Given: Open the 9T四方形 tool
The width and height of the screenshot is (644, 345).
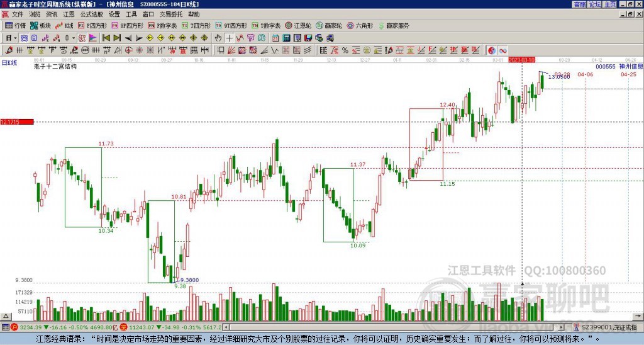Looking at the screenshot, I should tap(231, 25).
